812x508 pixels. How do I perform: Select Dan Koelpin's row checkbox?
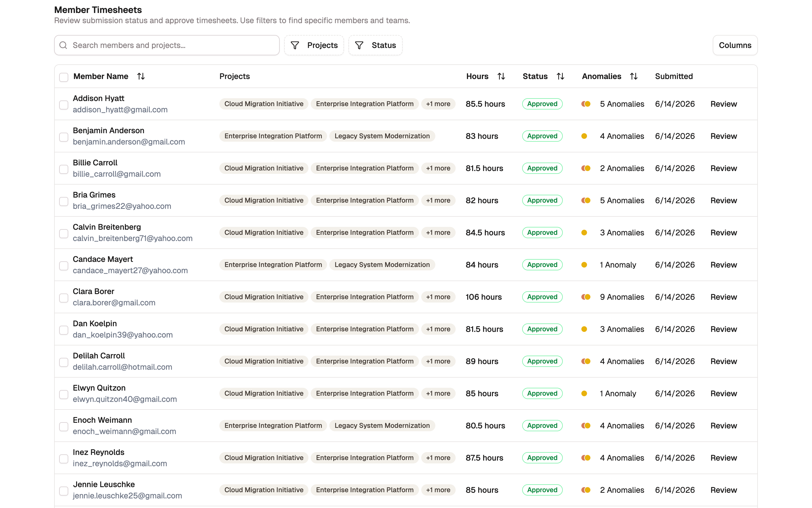pyautogui.click(x=64, y=330)
